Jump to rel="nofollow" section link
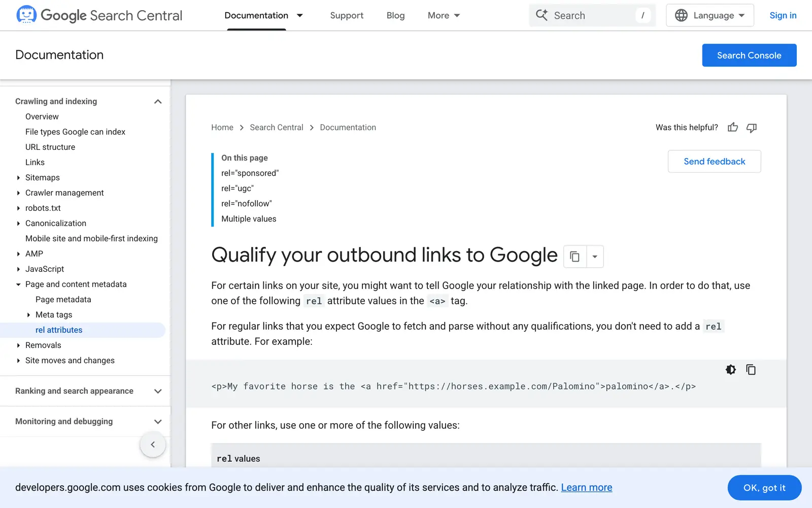The height and width of the screenshot is (508, 812). click(x=247, y=204)
